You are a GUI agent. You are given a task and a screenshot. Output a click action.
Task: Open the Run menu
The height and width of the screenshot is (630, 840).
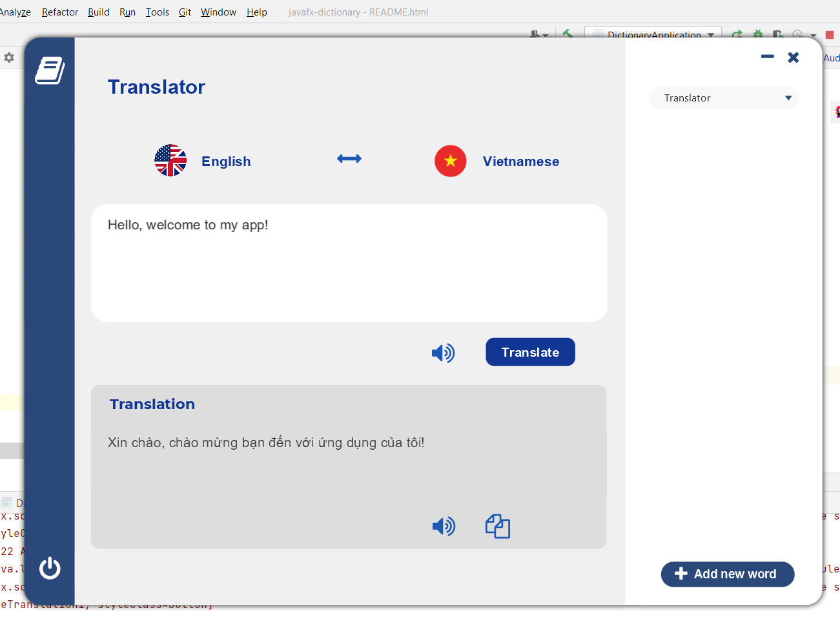pos(127,12)
